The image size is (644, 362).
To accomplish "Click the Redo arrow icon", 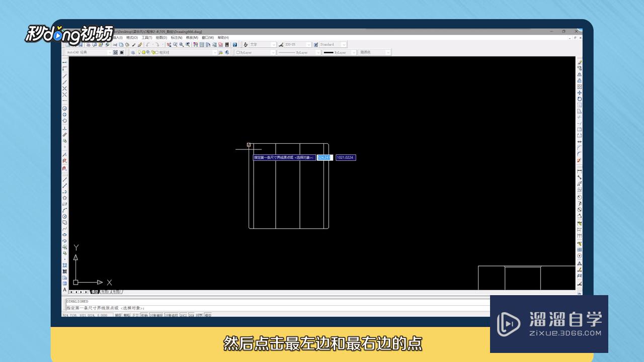I will tap(157, 45).
